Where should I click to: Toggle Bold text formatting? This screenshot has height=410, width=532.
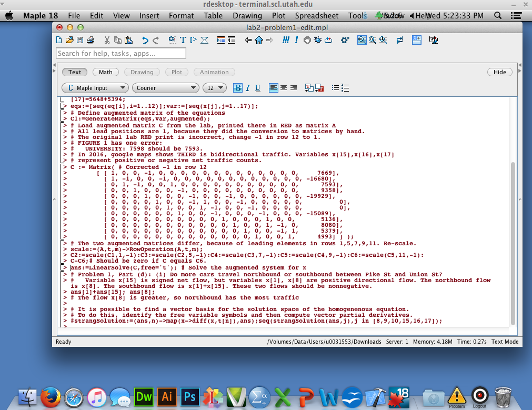[238, 88]
